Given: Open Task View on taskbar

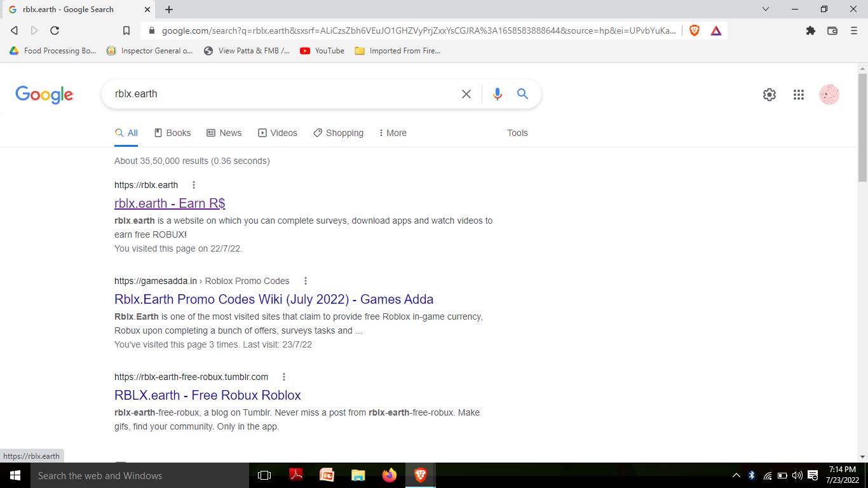Looking at the screenshot, I should (x=264, y=475).
